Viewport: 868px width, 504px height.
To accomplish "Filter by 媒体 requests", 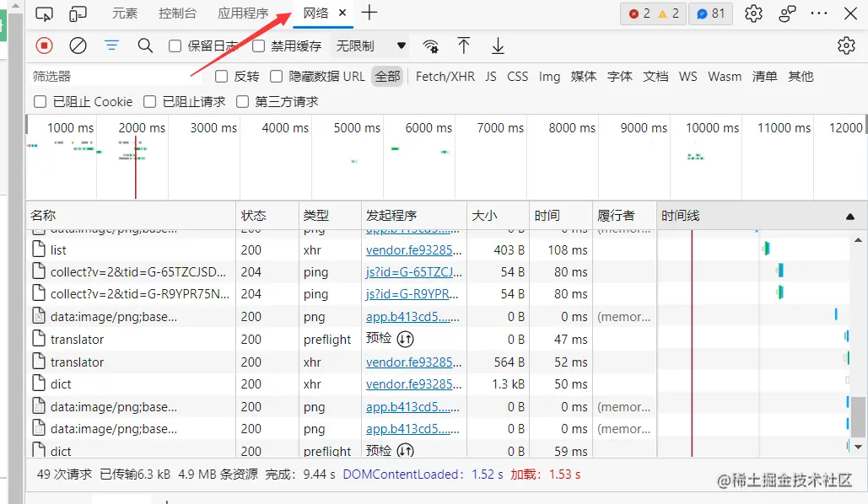I will coord(584,77).
